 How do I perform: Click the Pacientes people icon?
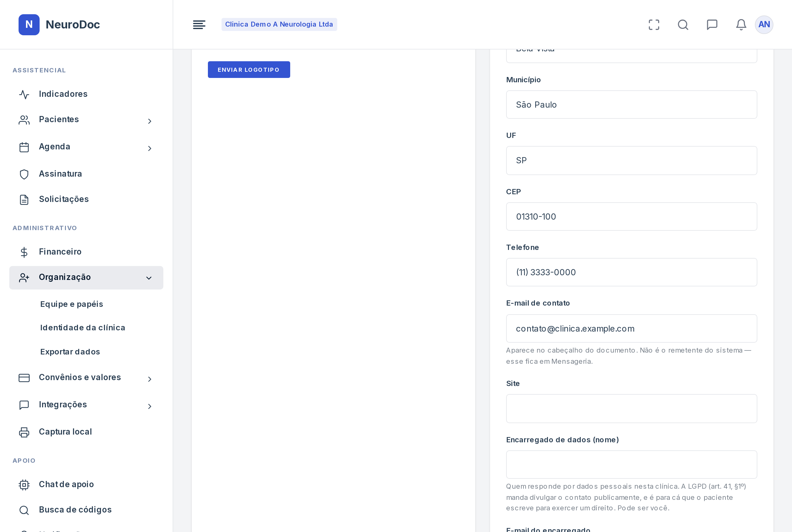(24, 120)
